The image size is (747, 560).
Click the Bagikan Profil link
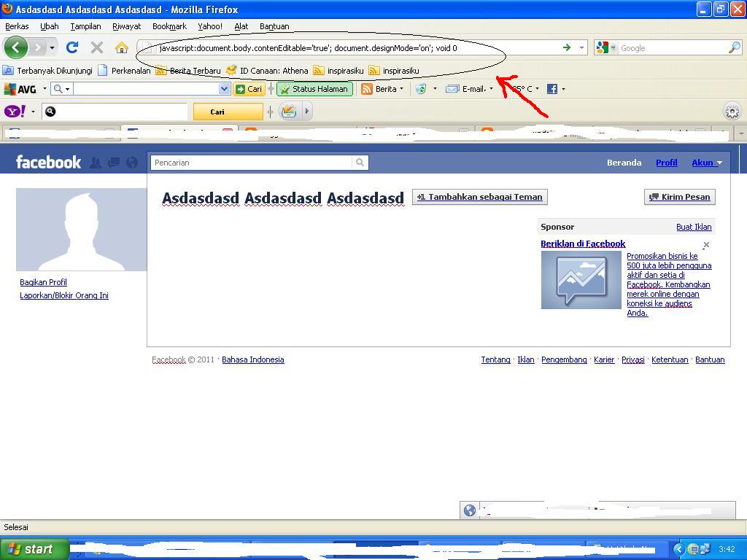coord(43,282)
